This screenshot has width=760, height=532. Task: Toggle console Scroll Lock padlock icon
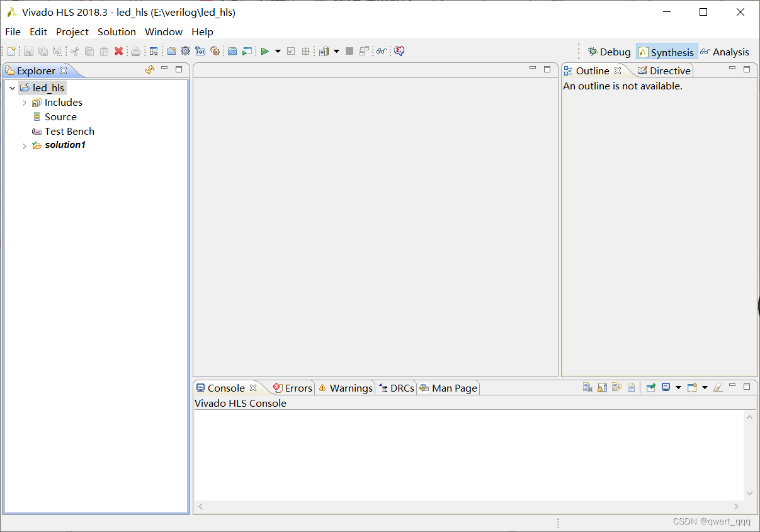602,387
